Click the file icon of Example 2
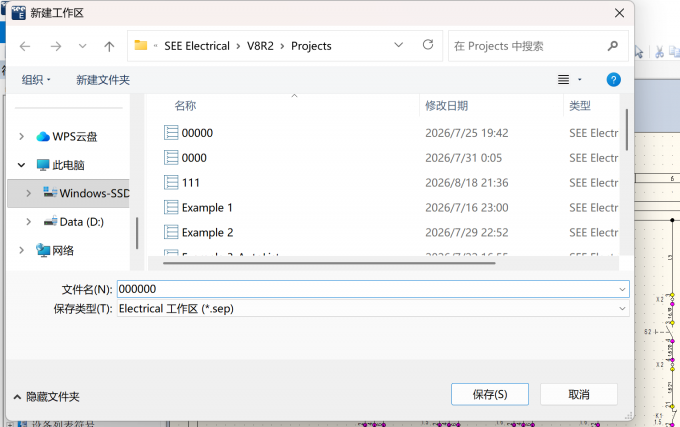This screenshot has width=680, height=427. [171, 232]
